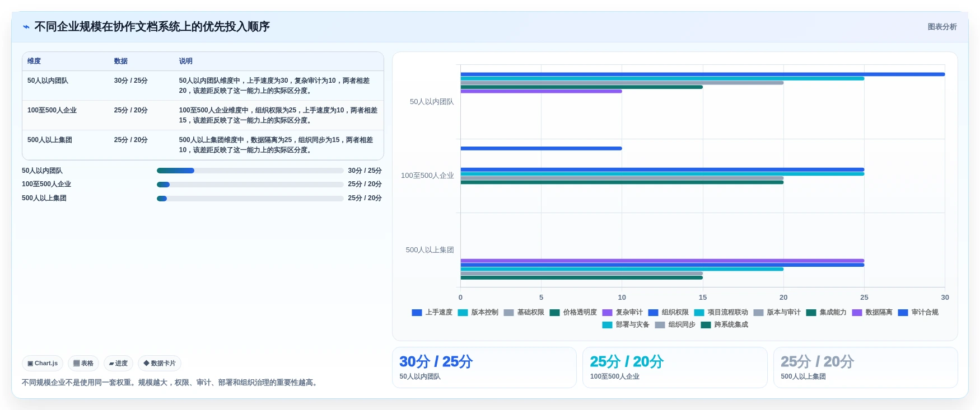The height and width of the screenshot is (410, 980).
Task: Click the 50人以内团队 progress row label
Action: click(42, 171)
